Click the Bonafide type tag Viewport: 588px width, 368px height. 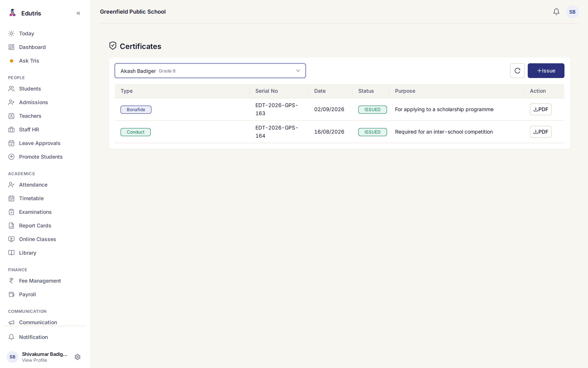(x=136, y=109)
